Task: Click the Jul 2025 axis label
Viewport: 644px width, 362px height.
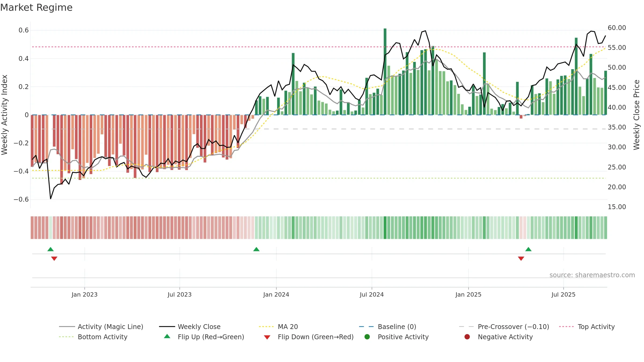Action: [x=563, y=295]
